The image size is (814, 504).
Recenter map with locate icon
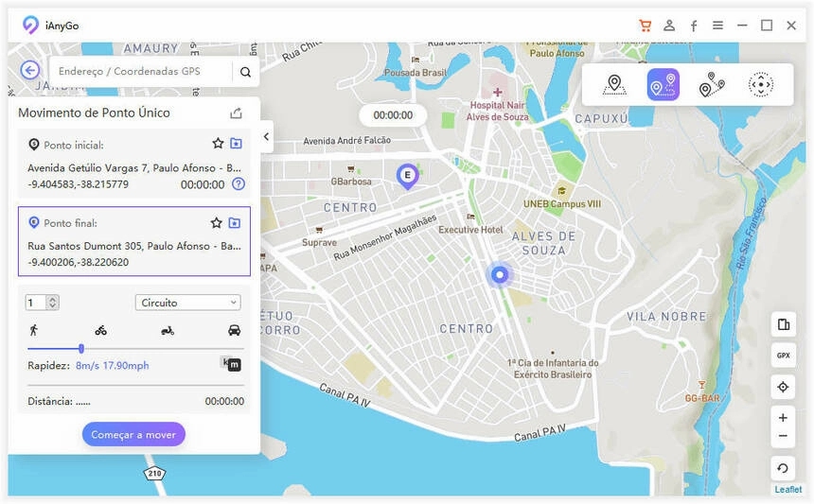pyautogui.click(x=783, y=387)
